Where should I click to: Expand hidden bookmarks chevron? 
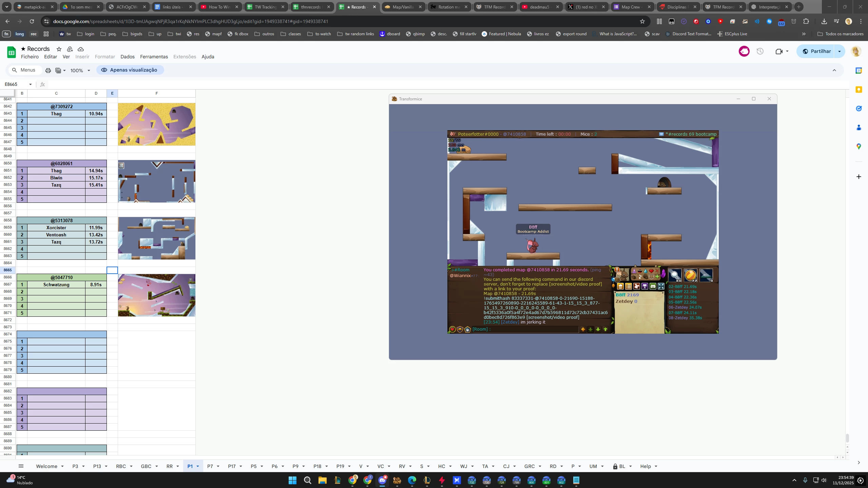(804, 34)
